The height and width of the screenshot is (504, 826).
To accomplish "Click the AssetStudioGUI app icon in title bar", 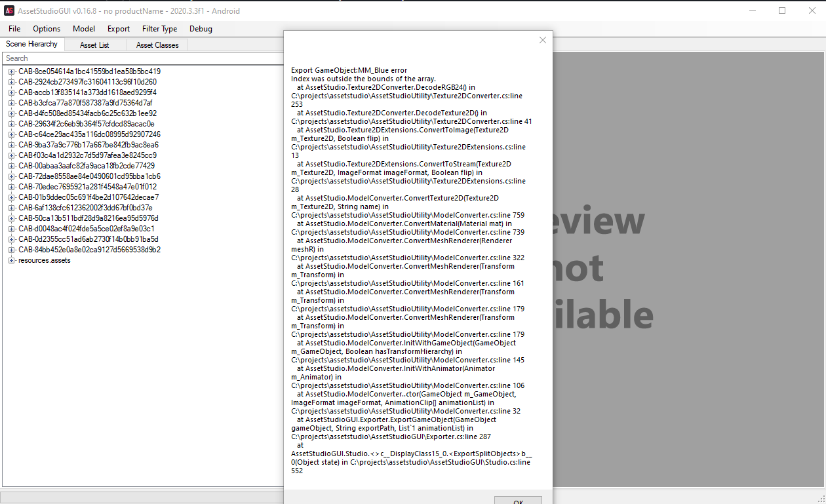I will 8,10.
